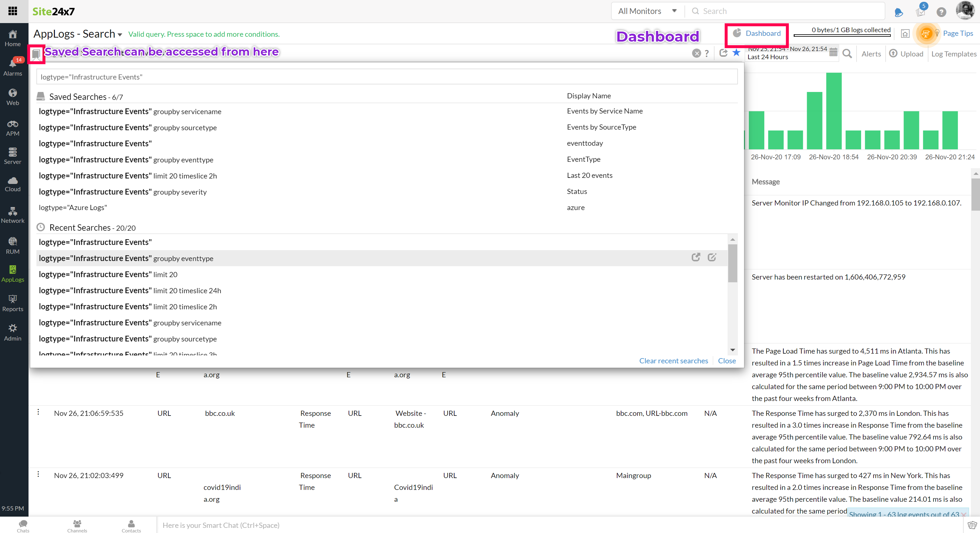Clear the query with the X icon
This screenshot has height=533, width=980.
coord(696,53)
